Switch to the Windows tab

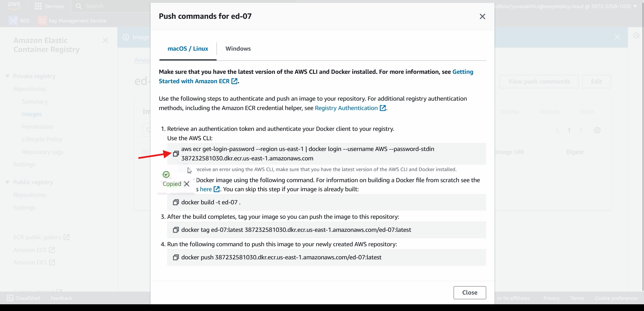point(238,49)
